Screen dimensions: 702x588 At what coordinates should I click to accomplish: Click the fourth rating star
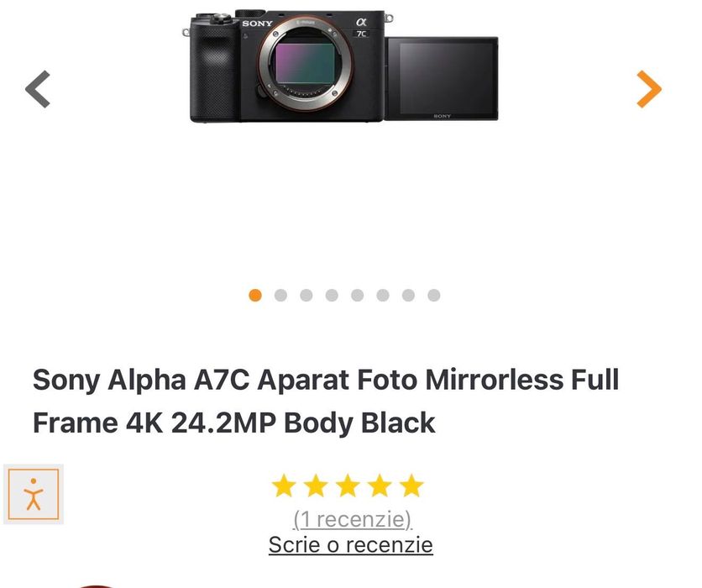380,486
